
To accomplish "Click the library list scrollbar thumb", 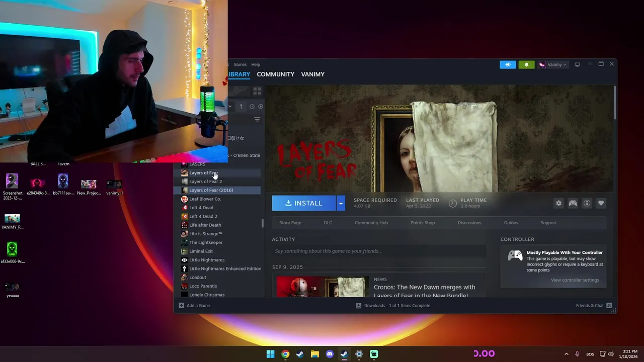I will tap(262, 223).
